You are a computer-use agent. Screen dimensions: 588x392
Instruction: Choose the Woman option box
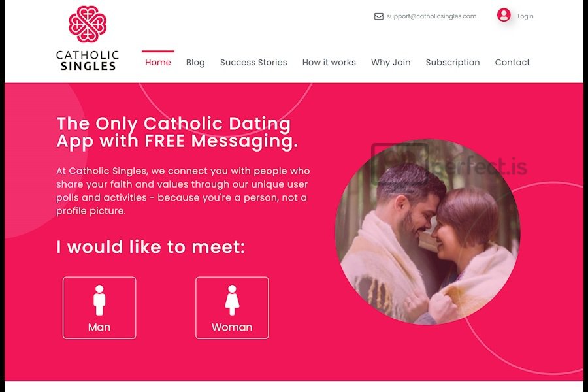click(232, 308)
